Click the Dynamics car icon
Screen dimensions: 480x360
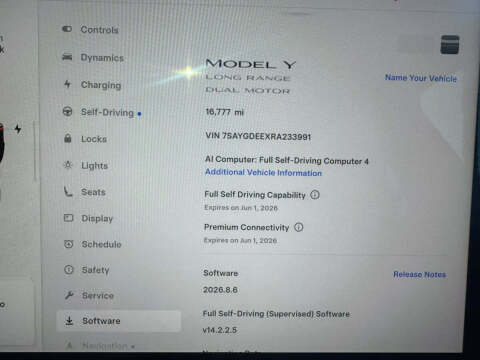[67, 57]
